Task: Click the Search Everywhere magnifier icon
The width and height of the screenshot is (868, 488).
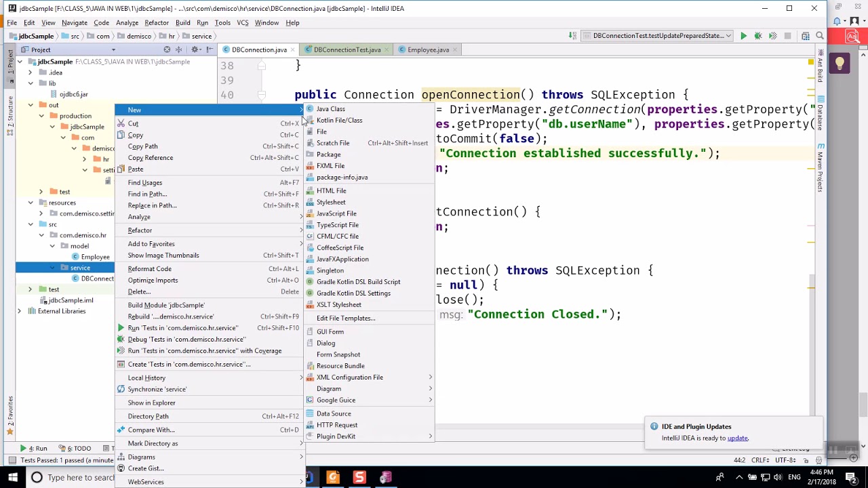Action: point(820,36)
